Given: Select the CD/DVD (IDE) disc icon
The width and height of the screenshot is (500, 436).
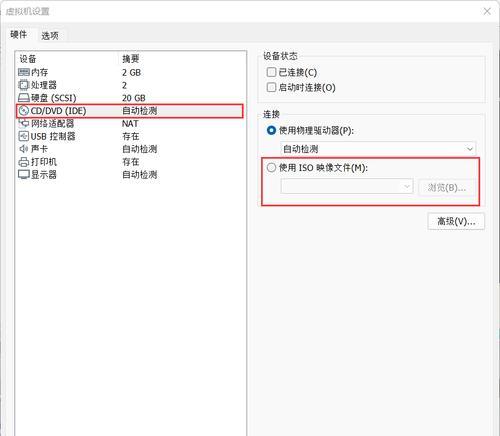Looking at the screenshot, I should coord(24,111).
